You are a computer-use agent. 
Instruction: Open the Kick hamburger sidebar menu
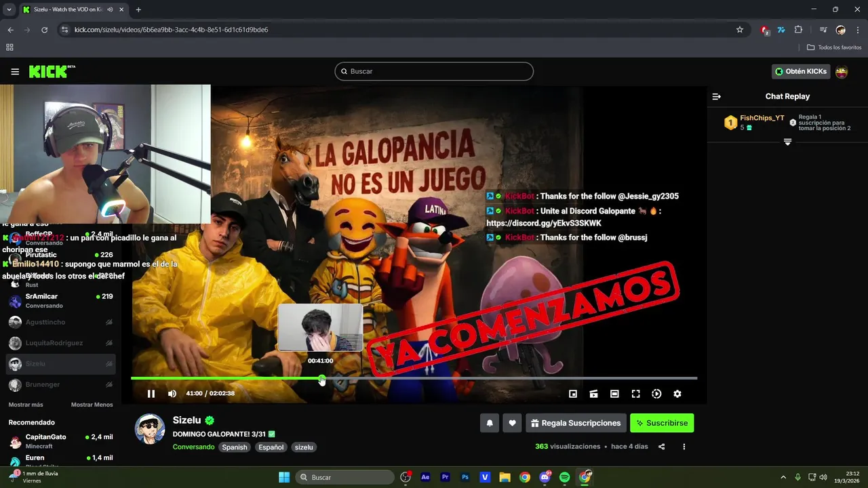click(x=15, y=71)
